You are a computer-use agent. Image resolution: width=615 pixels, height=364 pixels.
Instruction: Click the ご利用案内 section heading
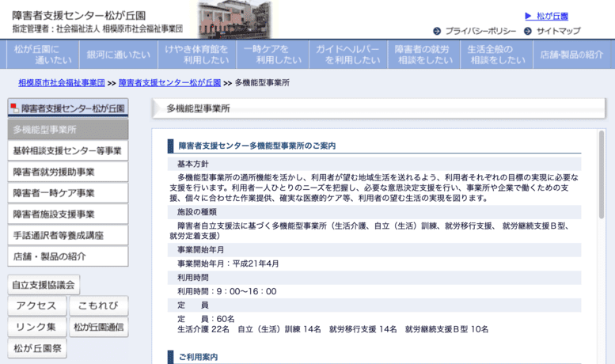point(198,357)
